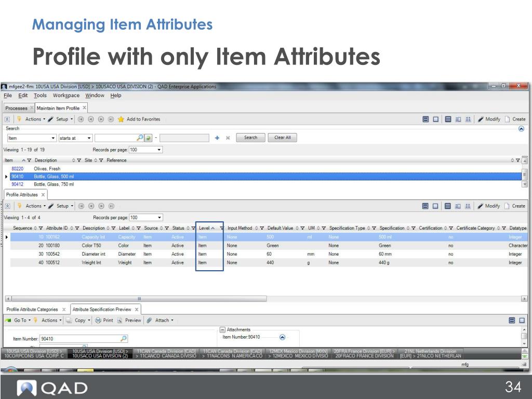Collapse the top Maintain Item Profile toolbar
This screenshot has height=399, width=532.
point(7,119)
